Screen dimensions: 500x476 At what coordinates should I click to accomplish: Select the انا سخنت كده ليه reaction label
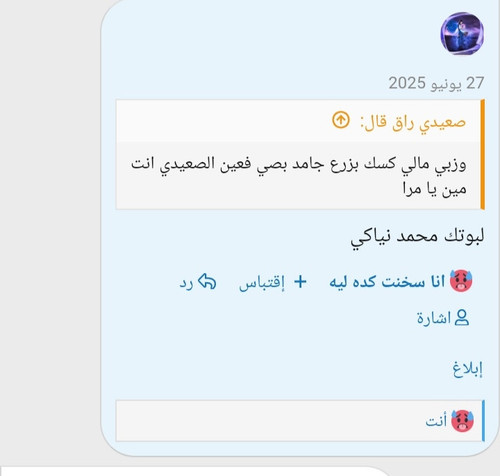[387, 282]
